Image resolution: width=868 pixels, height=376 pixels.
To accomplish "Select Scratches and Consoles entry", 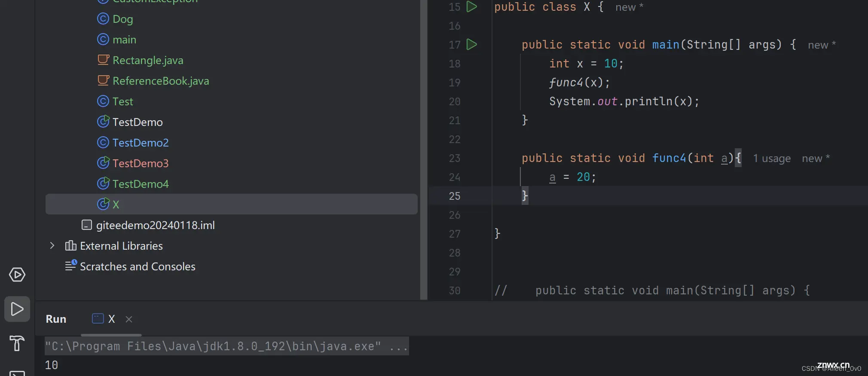I will 138,266.
